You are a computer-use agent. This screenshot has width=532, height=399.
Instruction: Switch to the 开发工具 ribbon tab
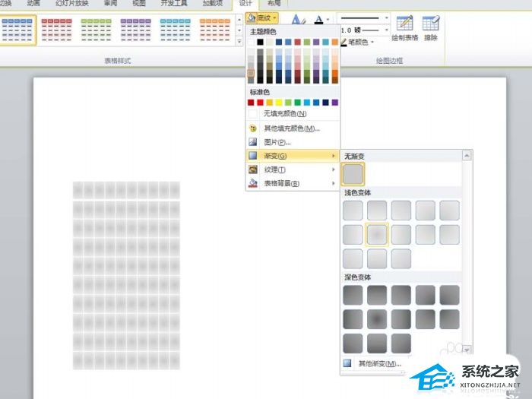[x=174, y=3]
